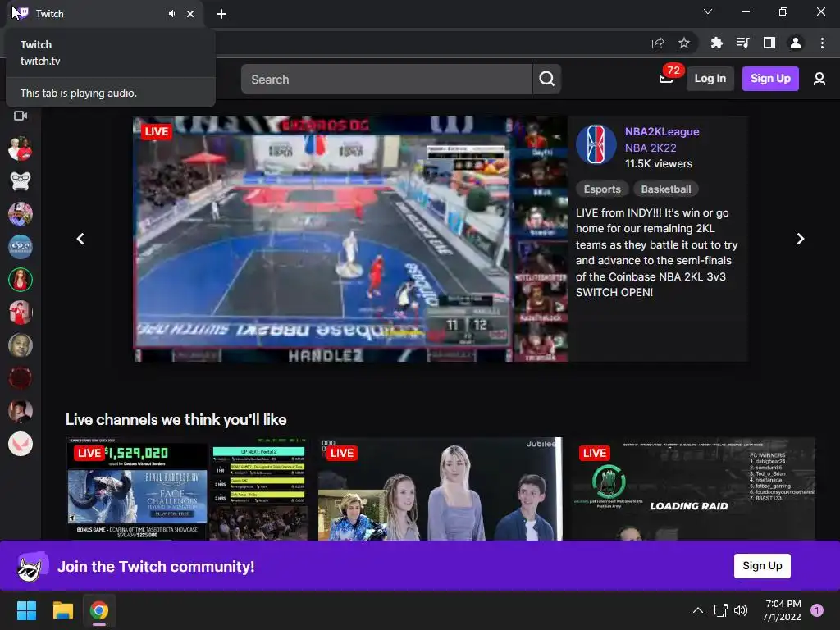This screenshot has height=630, width=840.
Task: Open the user profile icon menu
Action: [819, 79]
